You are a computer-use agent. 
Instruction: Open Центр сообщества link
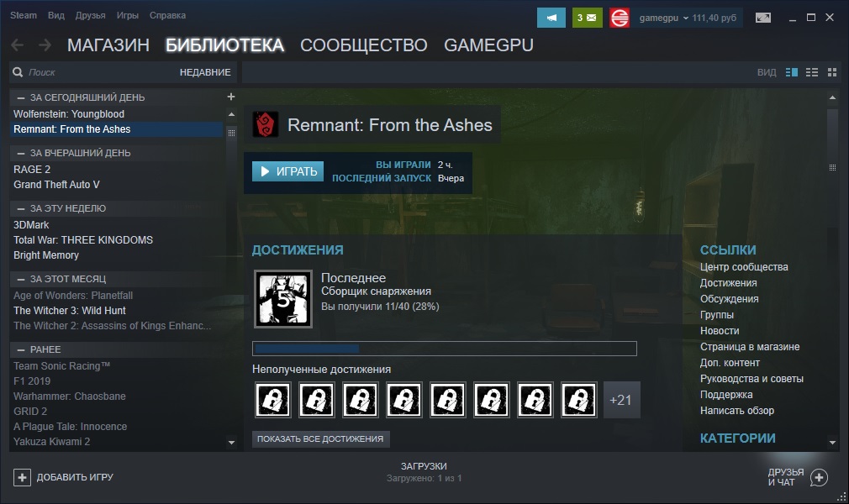[744, 267]
